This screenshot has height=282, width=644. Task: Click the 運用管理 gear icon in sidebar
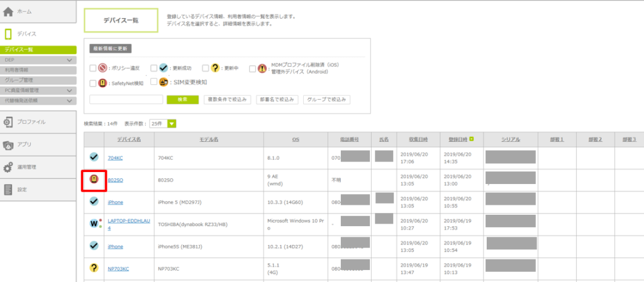(x=8, y=167)
